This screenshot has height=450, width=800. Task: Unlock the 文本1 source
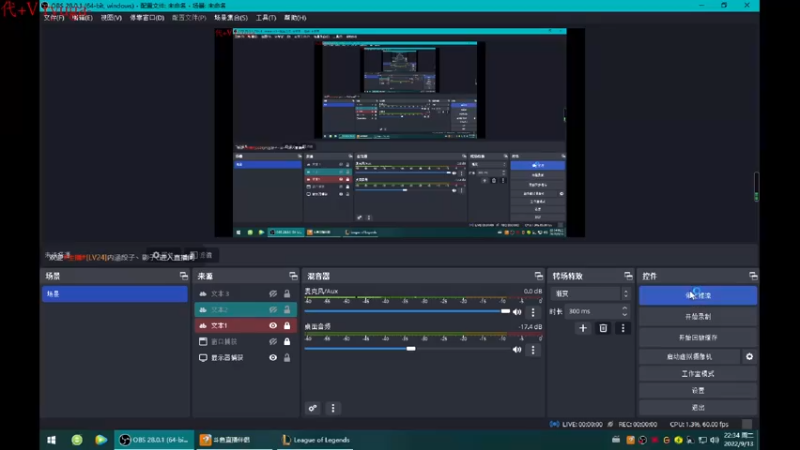(287, 326)
